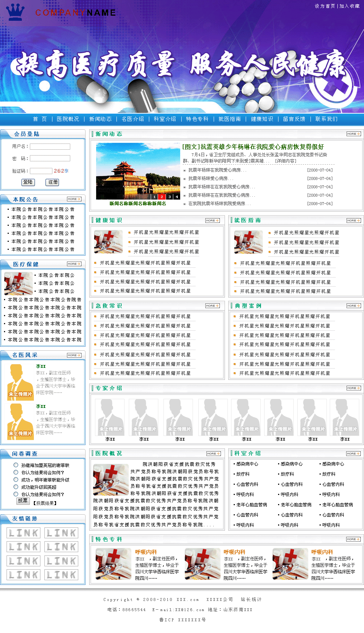Click MORE beside 本院公告 header

coord(74,199)
